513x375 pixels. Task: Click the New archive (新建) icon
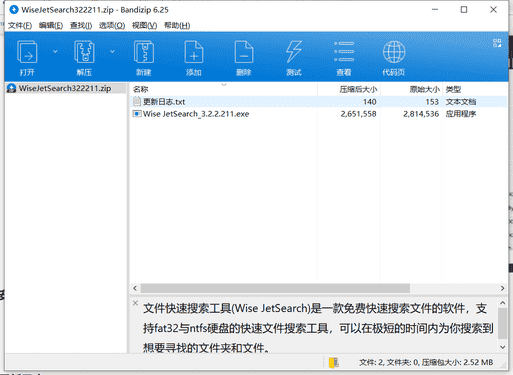[x=144, y=52]
